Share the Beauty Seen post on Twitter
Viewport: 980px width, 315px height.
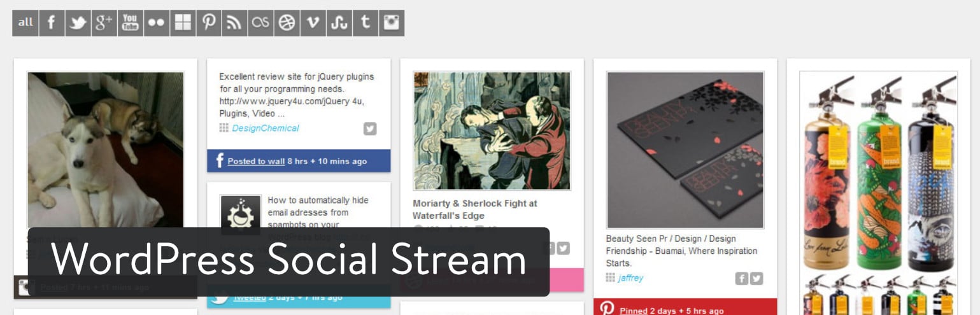[x=756, y=278]
